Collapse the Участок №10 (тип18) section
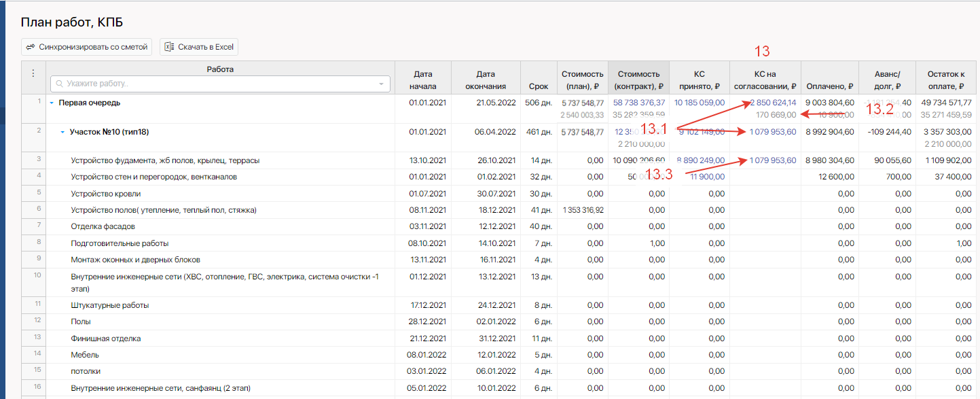The width and height of the screenshot is (980, 399). click(x=62, y=132)
